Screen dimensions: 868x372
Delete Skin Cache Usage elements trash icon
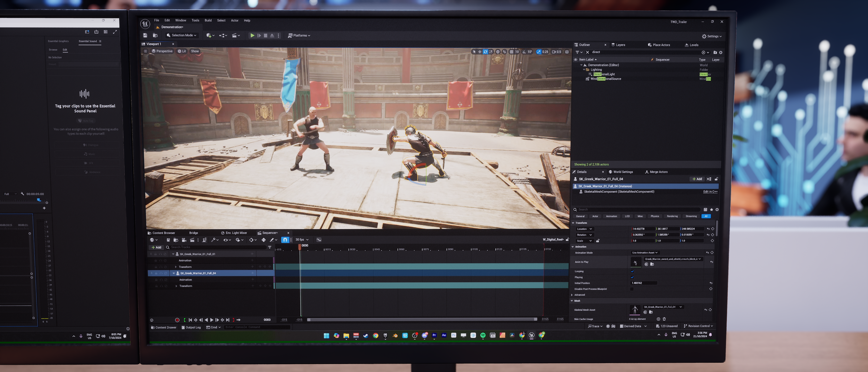pyautogui.click(x=664, y=319)
